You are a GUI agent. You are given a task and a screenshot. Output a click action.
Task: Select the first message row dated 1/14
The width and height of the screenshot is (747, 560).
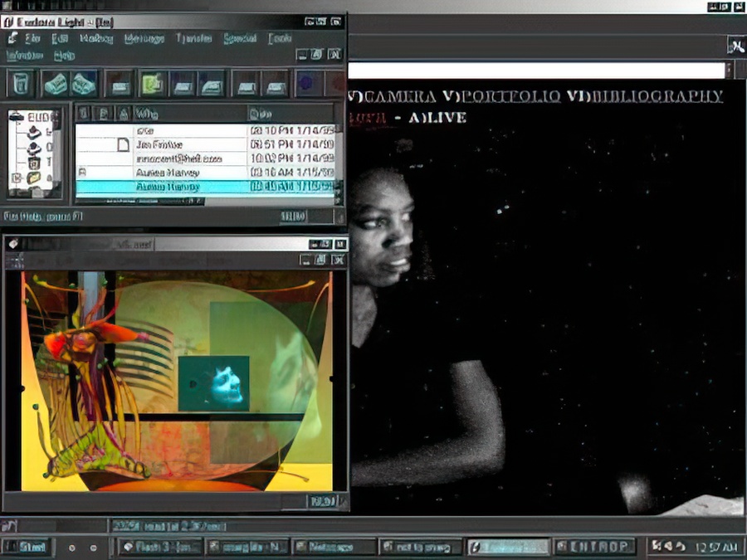pyautogui.click(x=205, y=130)
